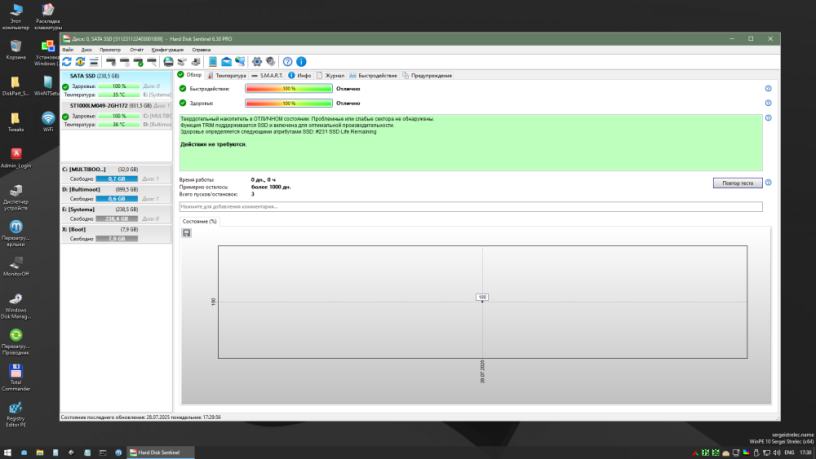Select the Состояние (%) chart tab
The height and width of the screenshot is (459, 816).
[x=199, y=221]
